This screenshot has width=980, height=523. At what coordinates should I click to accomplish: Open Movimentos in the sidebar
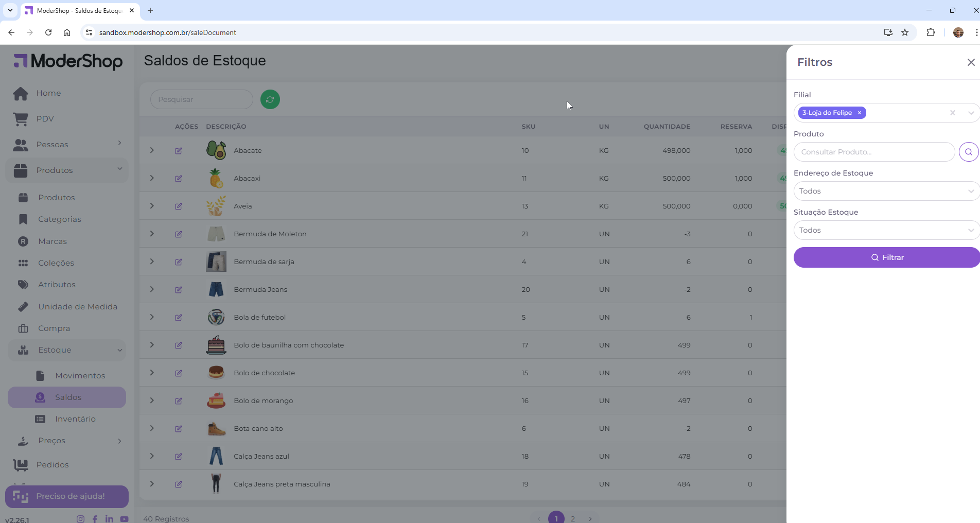[80, 376]
